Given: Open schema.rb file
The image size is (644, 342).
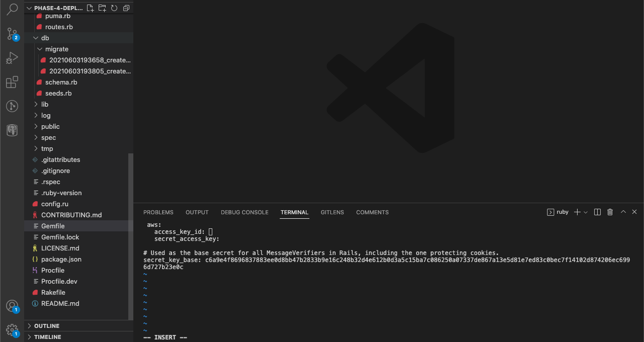Looking at the screenshot, I should (x=78, y=82).
